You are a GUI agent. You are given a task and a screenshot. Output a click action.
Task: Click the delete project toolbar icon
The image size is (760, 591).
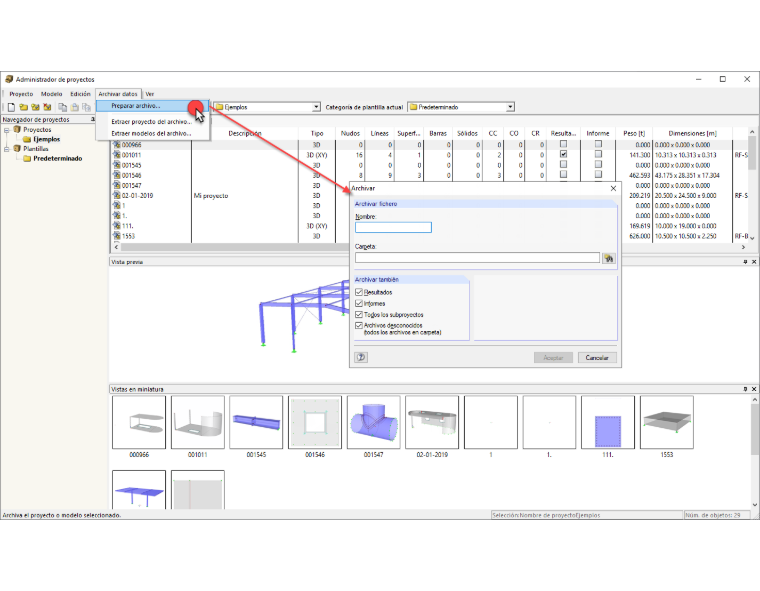pos(47,107)
